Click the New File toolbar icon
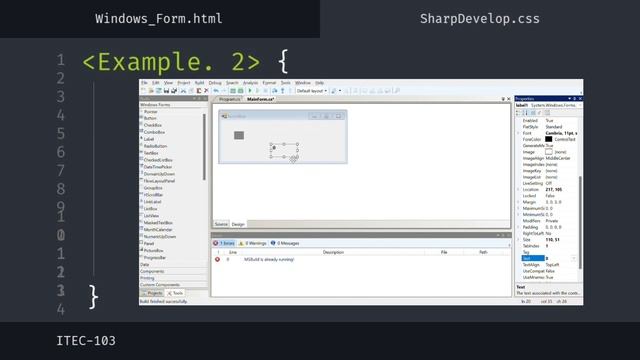 (143, 91)
